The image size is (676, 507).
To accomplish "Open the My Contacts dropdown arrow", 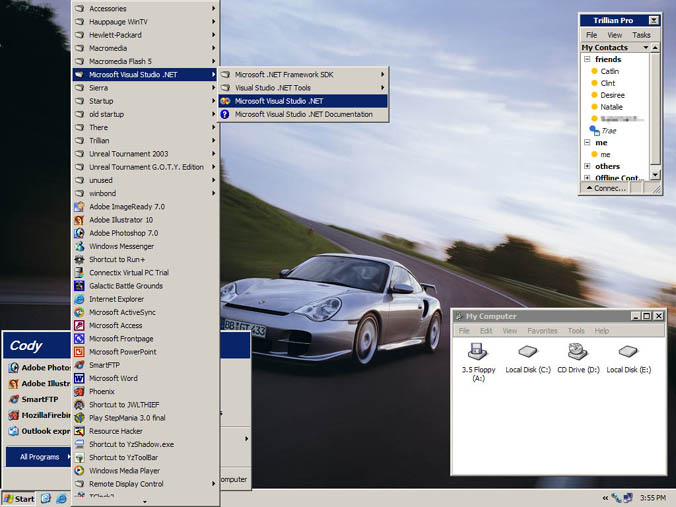I will [646, 47].
